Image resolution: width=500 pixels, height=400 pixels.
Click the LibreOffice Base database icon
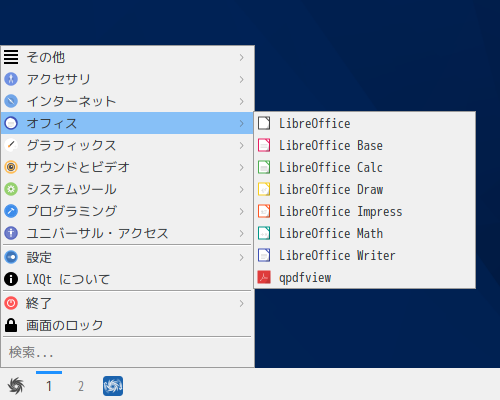pyautogui.click(x=264, y=145)
